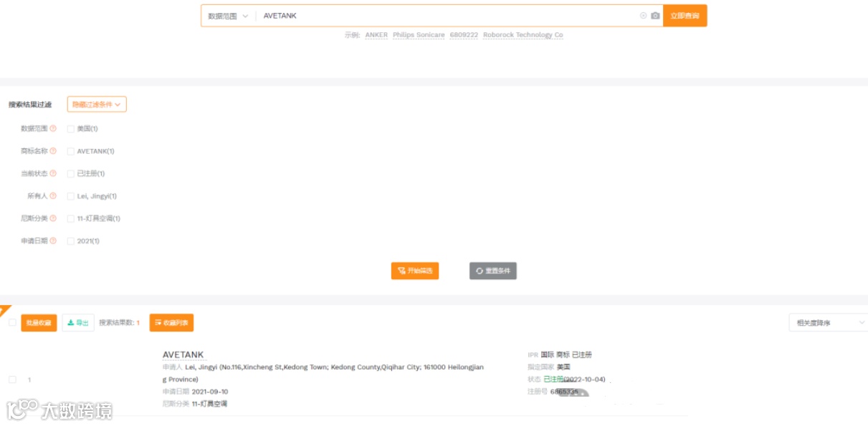Image resolution: width=868 pixels, height=426 pixels.
Task: Open the 收藏列表 favorites list button
Action: click(x=171, y=323)
